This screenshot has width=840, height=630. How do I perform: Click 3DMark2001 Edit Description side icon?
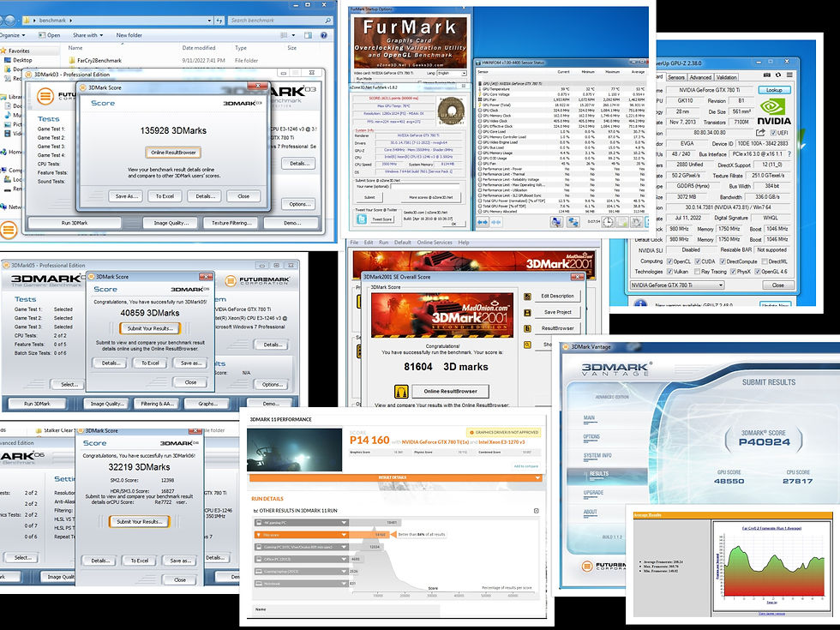tap(527, 297)
